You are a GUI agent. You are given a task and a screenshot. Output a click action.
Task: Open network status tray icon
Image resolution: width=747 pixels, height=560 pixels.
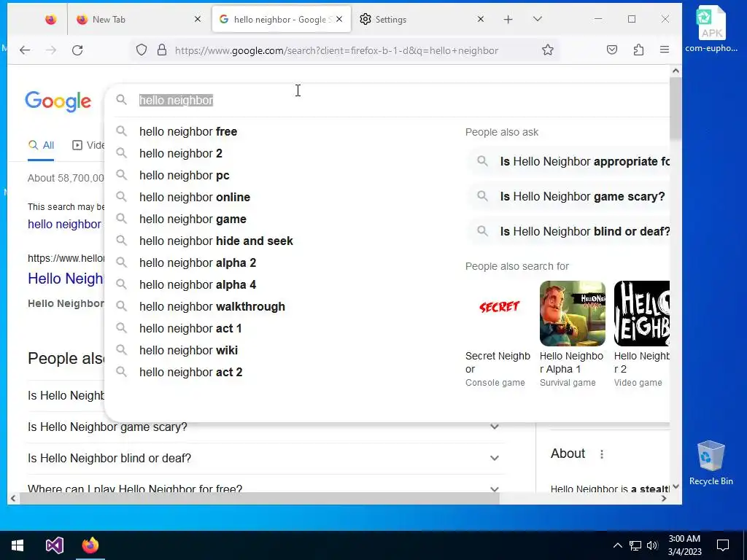[x=635, y=545]
